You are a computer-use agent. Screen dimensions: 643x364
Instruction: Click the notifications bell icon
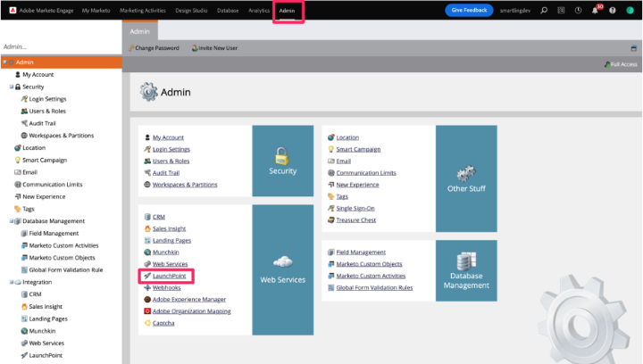[x=595, y=11]
